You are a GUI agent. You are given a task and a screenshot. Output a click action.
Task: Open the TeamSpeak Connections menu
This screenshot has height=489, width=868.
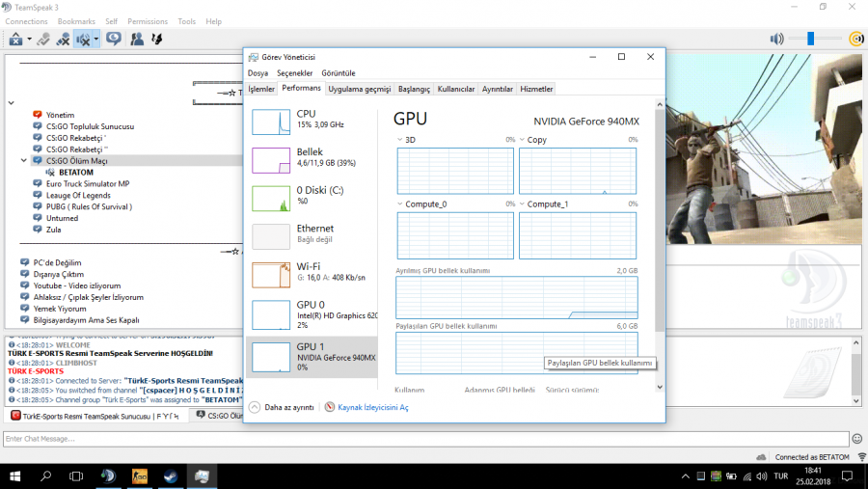click(27, 21)
